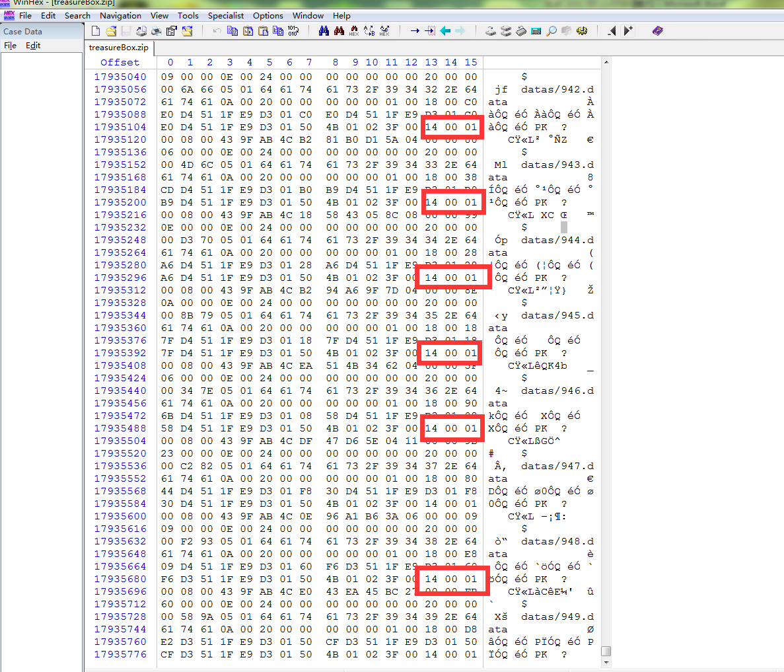Click the Offset column header
784x672 pixels.
point(120,62)
